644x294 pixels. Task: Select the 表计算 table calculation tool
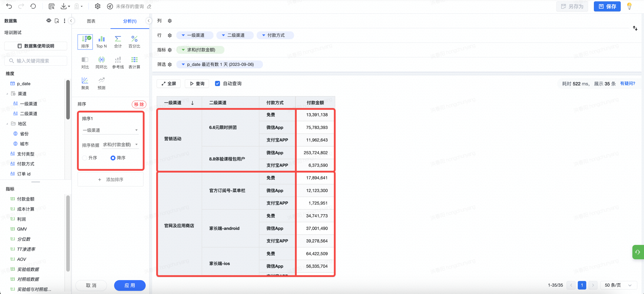[x=134, y=63]
